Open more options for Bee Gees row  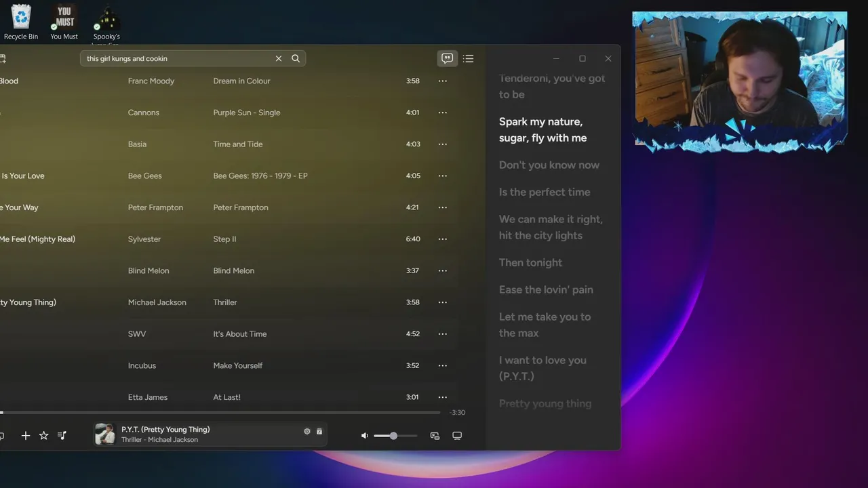tap(443, 176)
